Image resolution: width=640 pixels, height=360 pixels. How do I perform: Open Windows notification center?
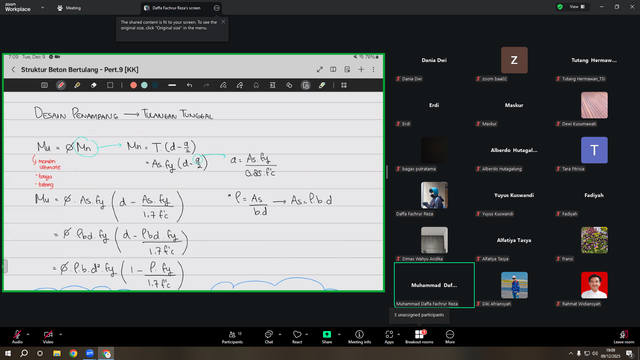click(x=629, y=353)
